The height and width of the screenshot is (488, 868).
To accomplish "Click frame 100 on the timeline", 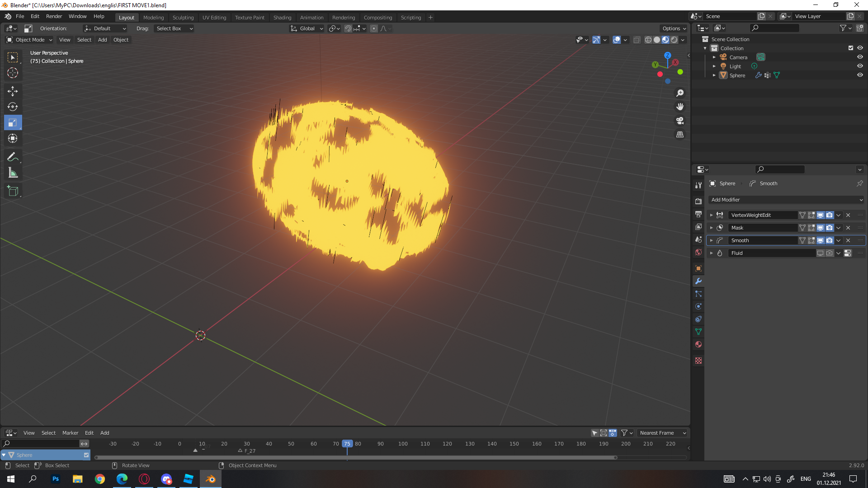I will point(403,444).
